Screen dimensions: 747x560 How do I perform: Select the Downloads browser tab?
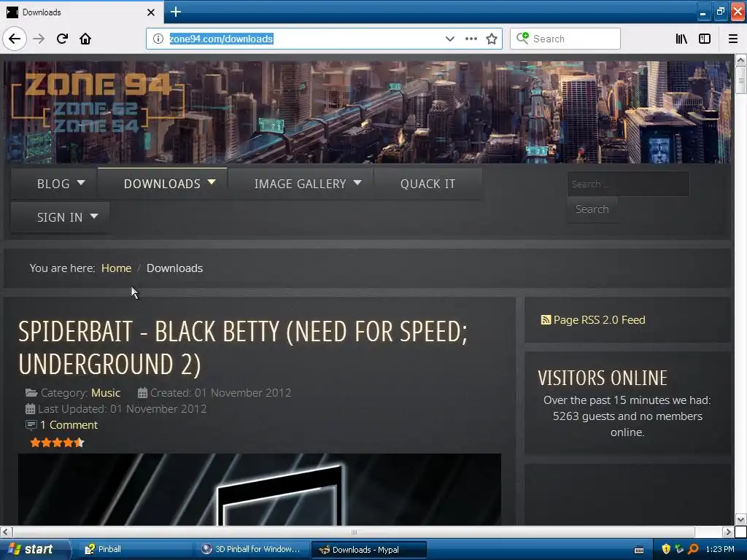point(82,12)
